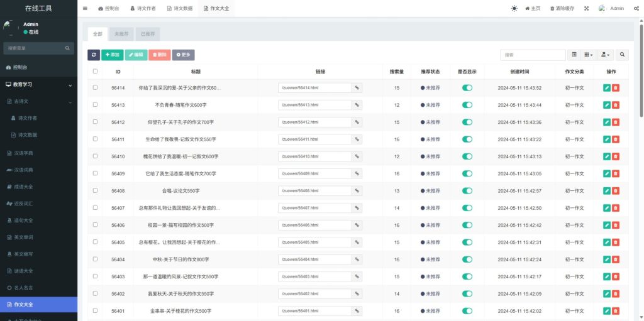Switch theme with the sun icon

tap(514, 8)
